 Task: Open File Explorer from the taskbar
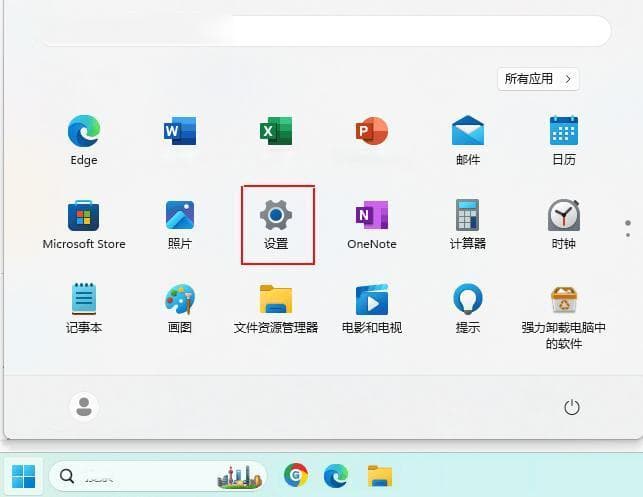380,476
